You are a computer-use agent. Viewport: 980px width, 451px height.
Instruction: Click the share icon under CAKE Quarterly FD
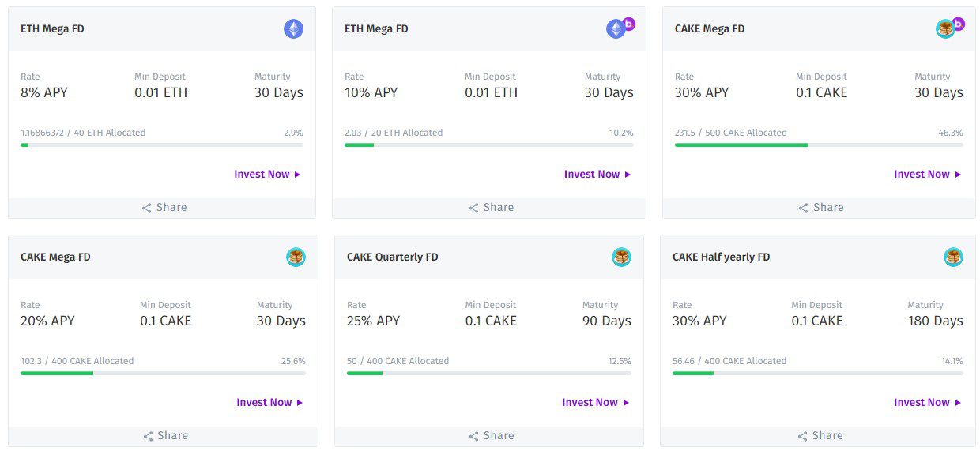[474, 436]
